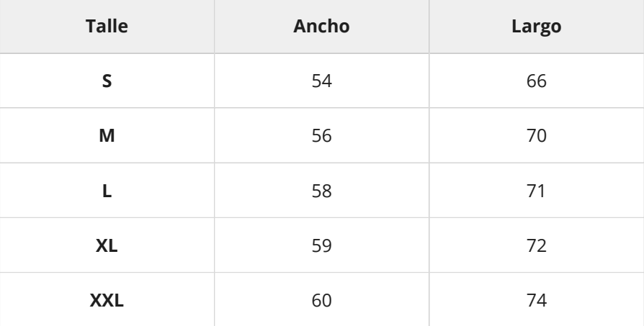Image resolution: width=644 pixels, height=326 pixels.
Task: Select the XXL size label cell
Action: pos(107,300)
